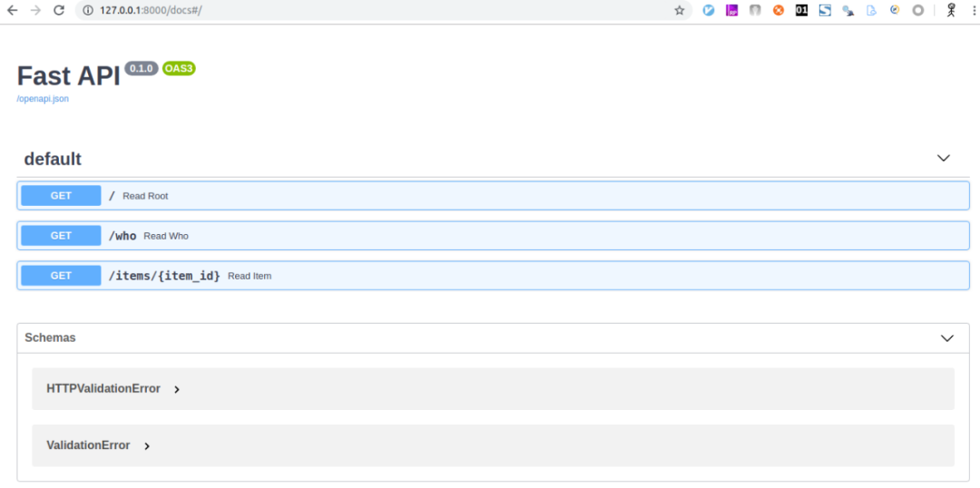Bookmark this page with the star icon

point(680,11)
